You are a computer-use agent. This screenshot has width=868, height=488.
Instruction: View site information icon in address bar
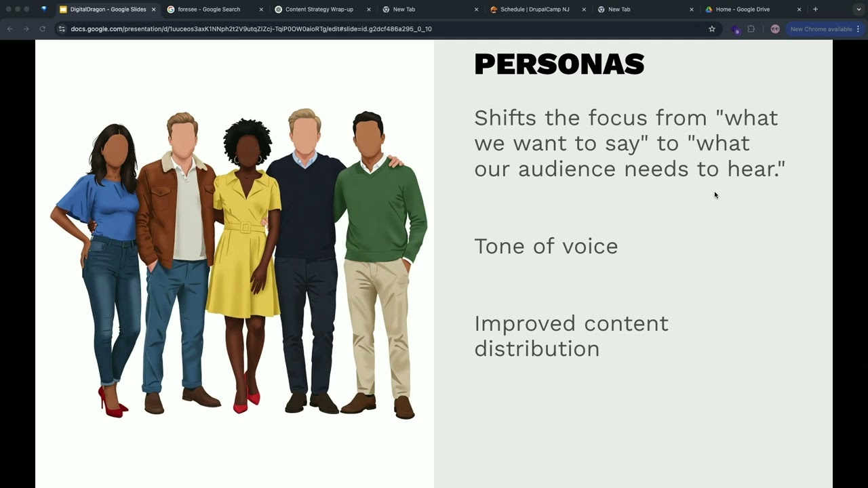click(x=62, y=29)
